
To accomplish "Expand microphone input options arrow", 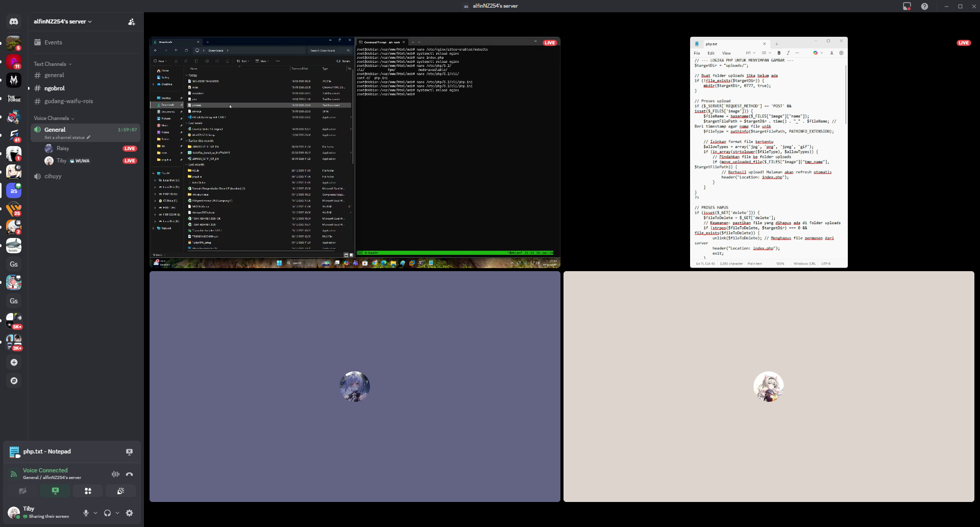I will 95,513.
